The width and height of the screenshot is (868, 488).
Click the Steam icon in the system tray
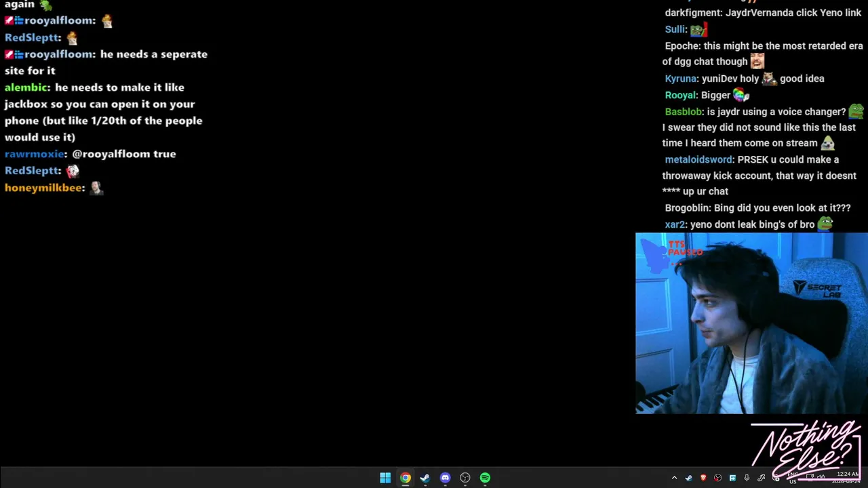[688, 478]
